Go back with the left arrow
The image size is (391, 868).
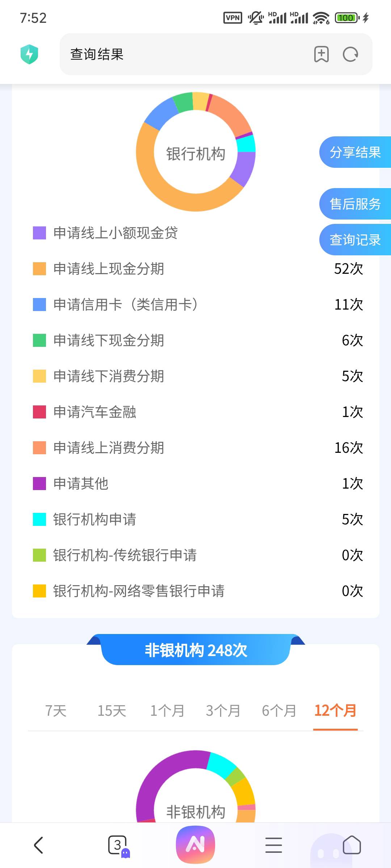(x=38, y=845)
